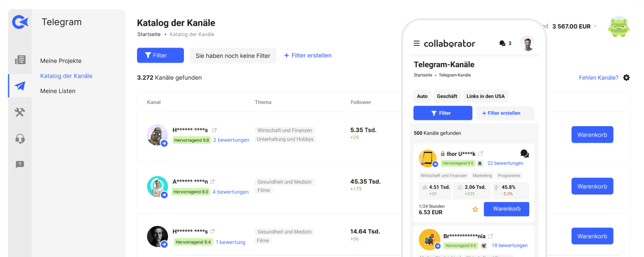This screenshot has width=644, height=257.
Task: Mark Ihor U****k channel with the star
Action: 476,209
